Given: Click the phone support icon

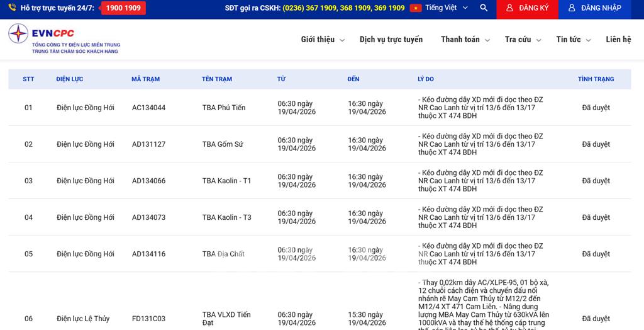Looking at the screenshot, I should pyautogui.click(x=12, y=8).
